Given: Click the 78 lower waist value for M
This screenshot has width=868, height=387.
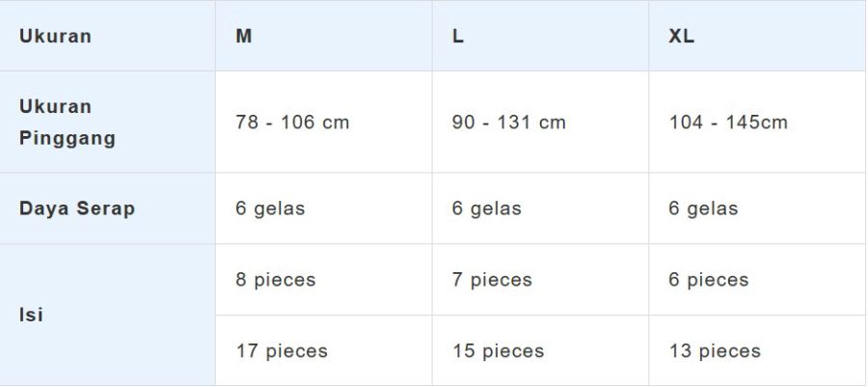Looking at the screenshot, I should click(x=246, y=123).
